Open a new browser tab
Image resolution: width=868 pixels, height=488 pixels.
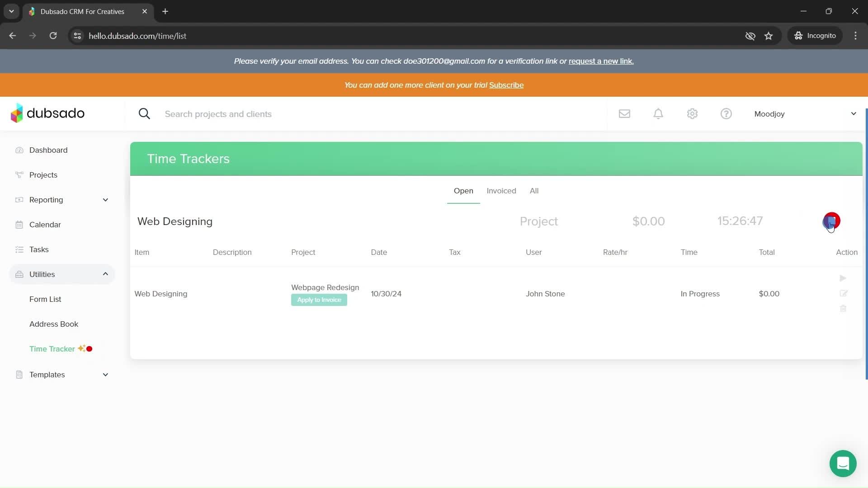(x=165, y=11)
